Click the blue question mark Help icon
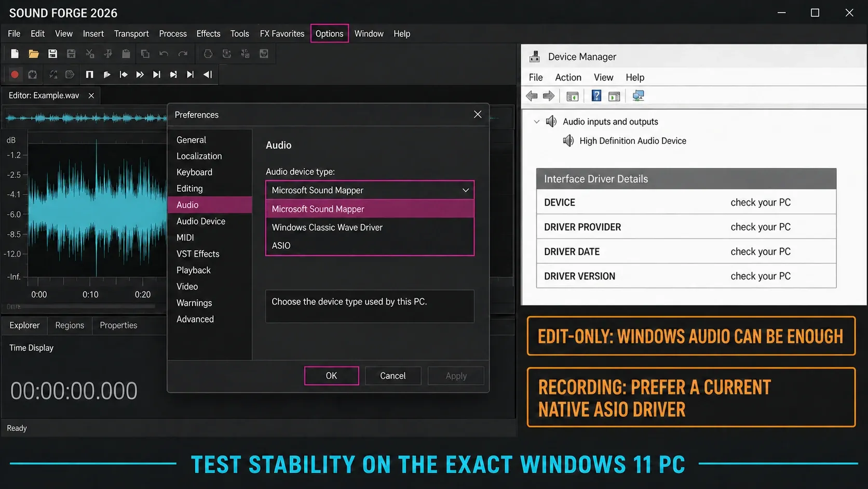Screen dimensions: 868x489 pyautogui.click(x=596, y=96)
